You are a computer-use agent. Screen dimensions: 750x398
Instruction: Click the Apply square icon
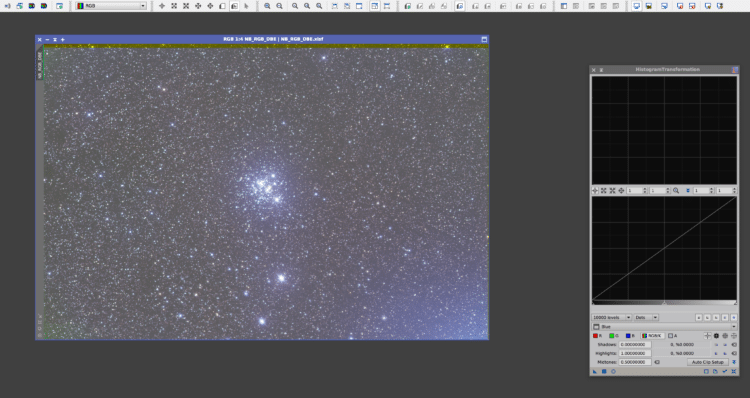pyautogui.click(x=604, y=371)
